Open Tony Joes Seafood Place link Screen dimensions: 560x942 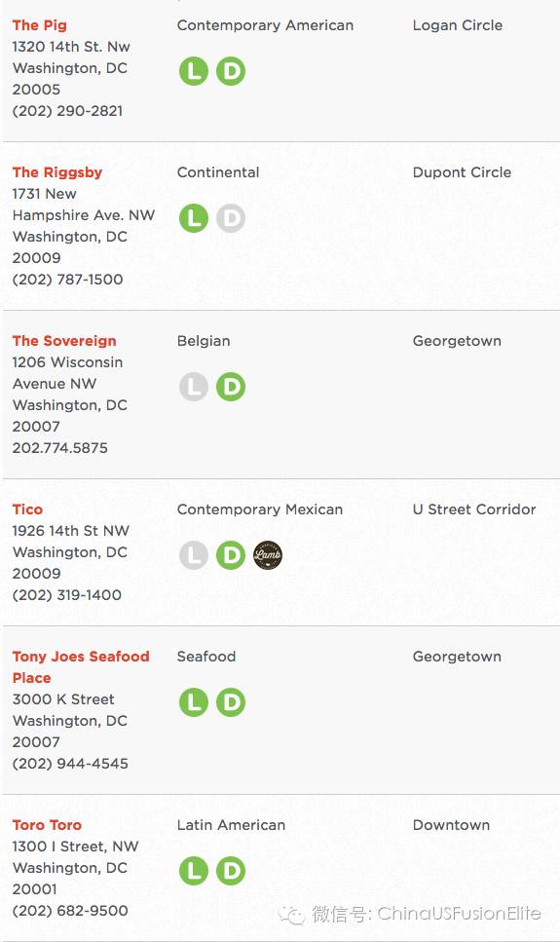(81, 667)
